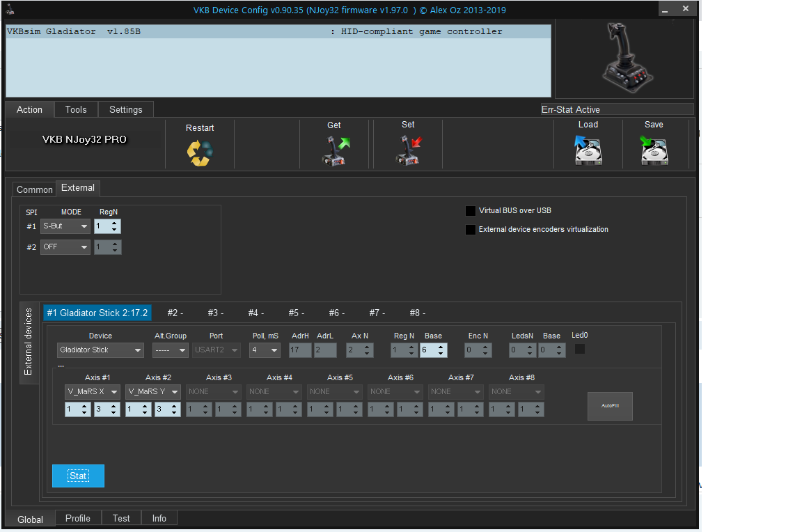The height and width of the screenshot is (532, 802).
Task: Click the Save disk icon
Action: click(654, 150)
